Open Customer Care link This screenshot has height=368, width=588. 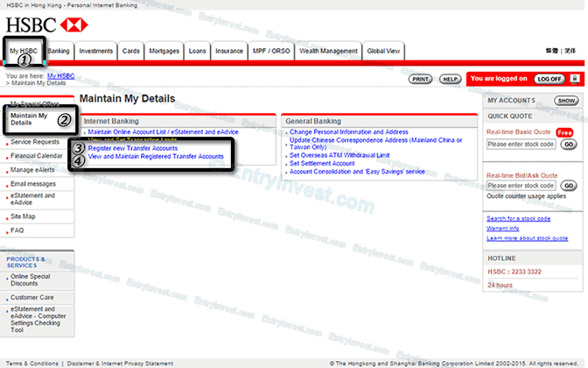click(x=31, y=297)
